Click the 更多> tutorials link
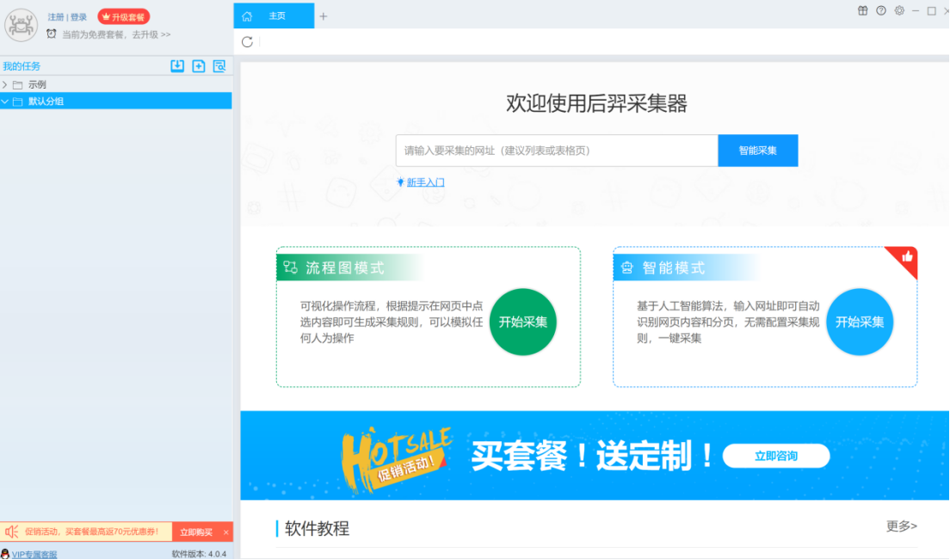 click(x=902, y=526)
